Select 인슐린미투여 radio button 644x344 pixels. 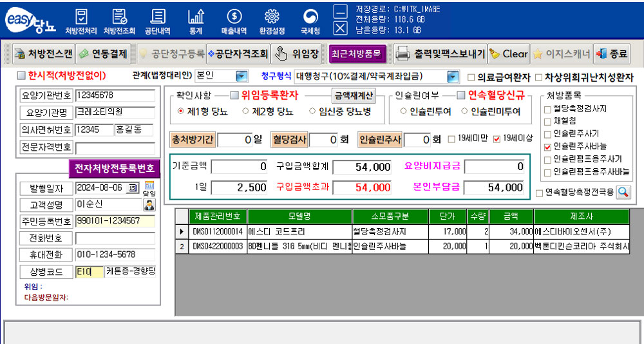464,111
